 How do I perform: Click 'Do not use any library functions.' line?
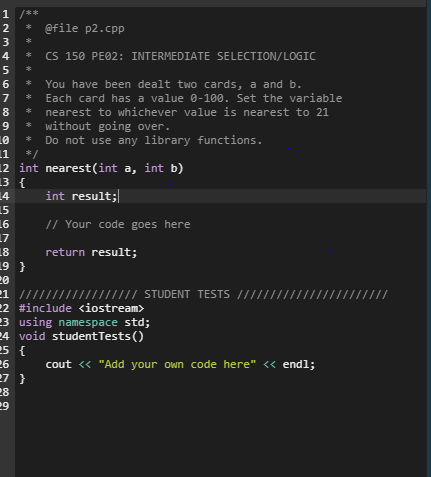[154, 140]
